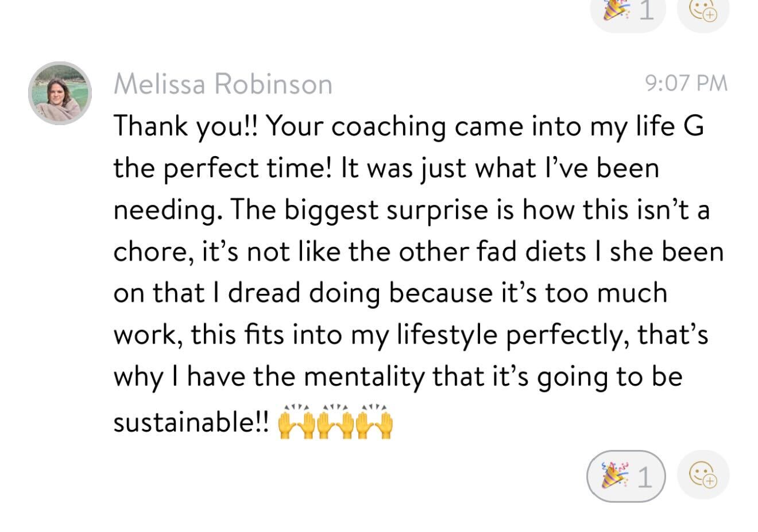Open add-reaction smiley at top right
Image resolution: width=758 pixels, height=532 pixels.
[703, 11]
